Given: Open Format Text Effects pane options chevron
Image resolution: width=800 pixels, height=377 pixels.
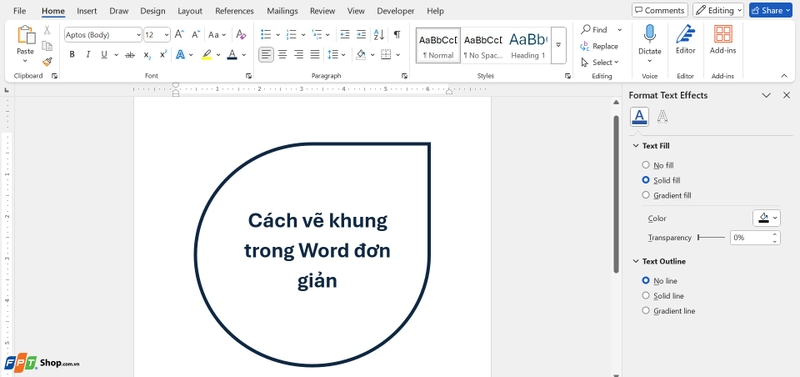Looking at the screenshot, I should tap(766, 95).
